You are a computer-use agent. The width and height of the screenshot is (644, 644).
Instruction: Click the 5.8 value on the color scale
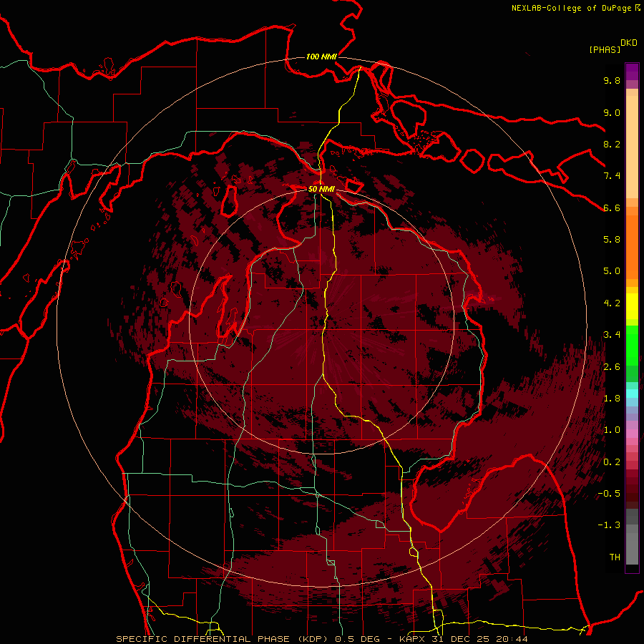click(612, 240)
